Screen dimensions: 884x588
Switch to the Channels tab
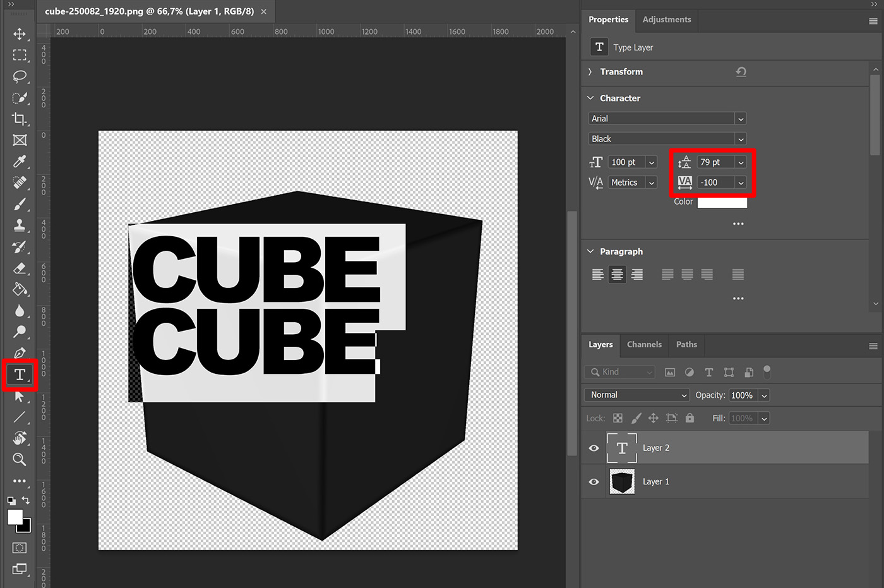(x=644, y=345)
